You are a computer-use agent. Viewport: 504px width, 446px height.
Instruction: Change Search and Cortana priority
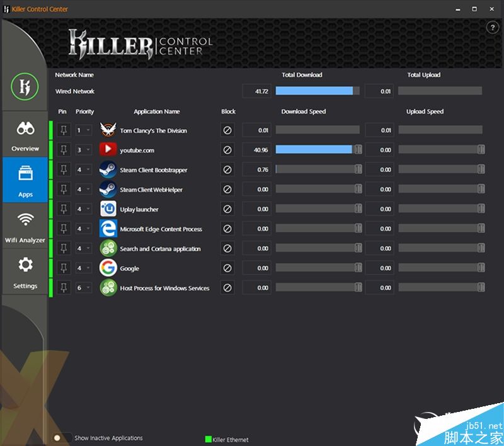click(84, 248)
